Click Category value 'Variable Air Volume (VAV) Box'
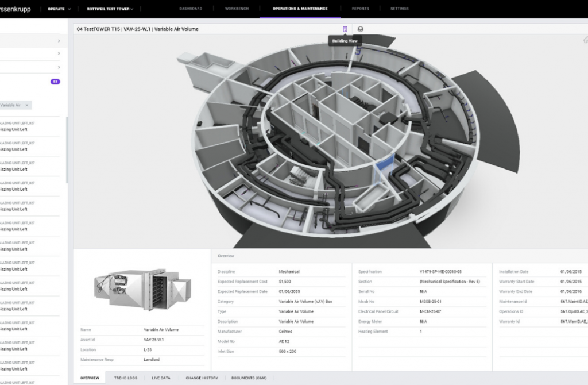588x385 pixels. tap(305, 302)
